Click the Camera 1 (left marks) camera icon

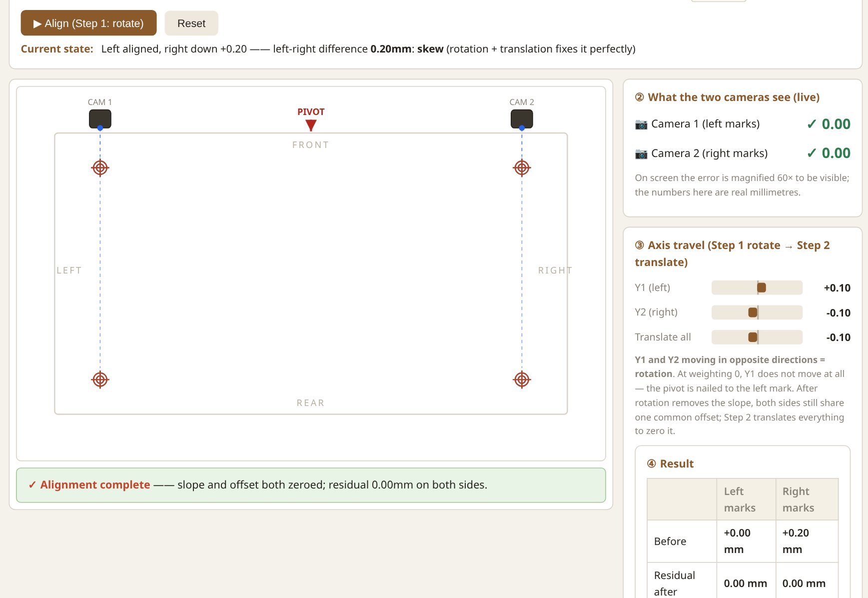coord(641,124)
